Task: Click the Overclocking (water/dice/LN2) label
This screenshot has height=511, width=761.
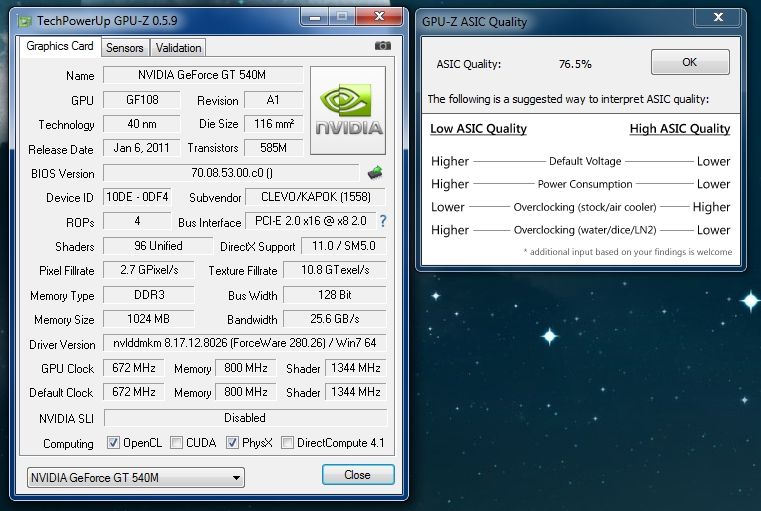Action: (x=585, y=230)
